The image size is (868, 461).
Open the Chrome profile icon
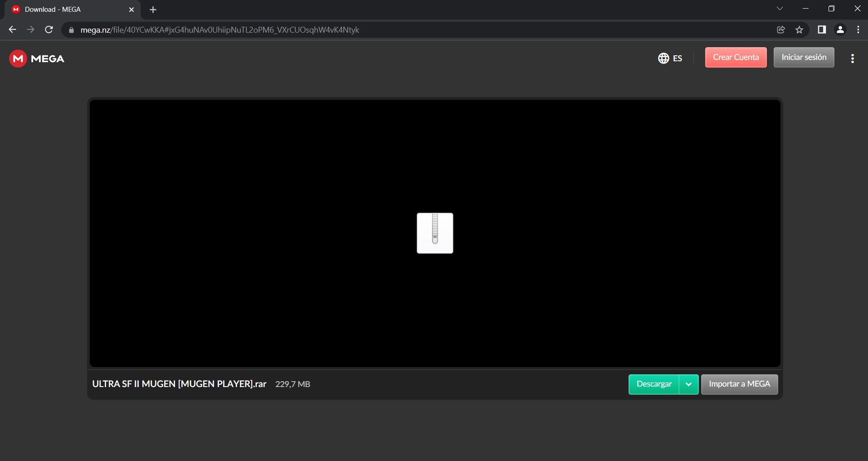[840, 30]
